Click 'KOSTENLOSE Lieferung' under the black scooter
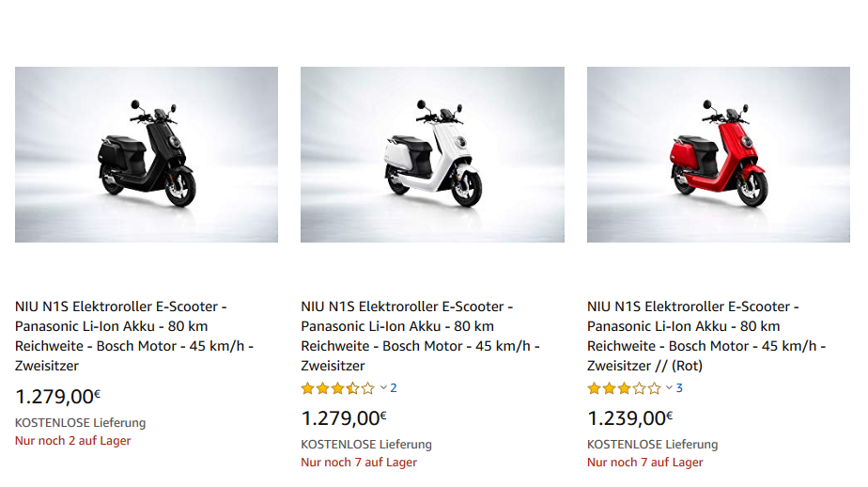The width and height of the screenshot is (868, 487). (81, 423)
